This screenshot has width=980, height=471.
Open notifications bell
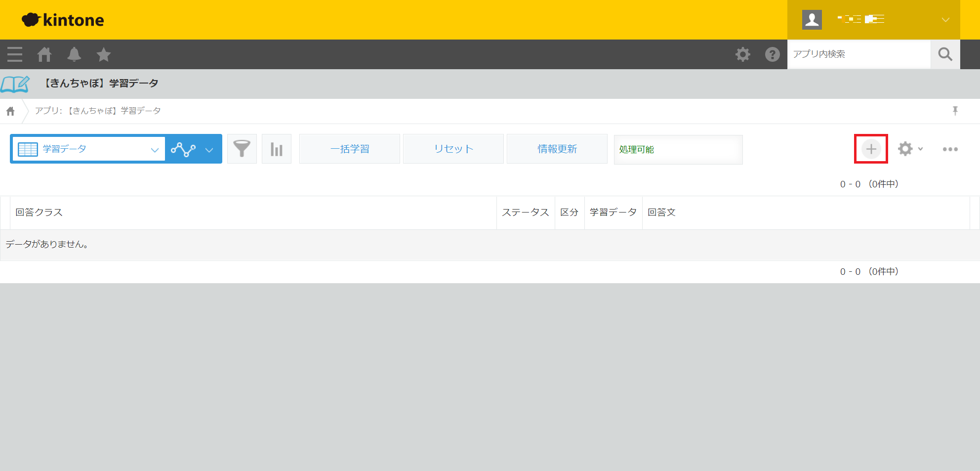click(x=74, y=54)
